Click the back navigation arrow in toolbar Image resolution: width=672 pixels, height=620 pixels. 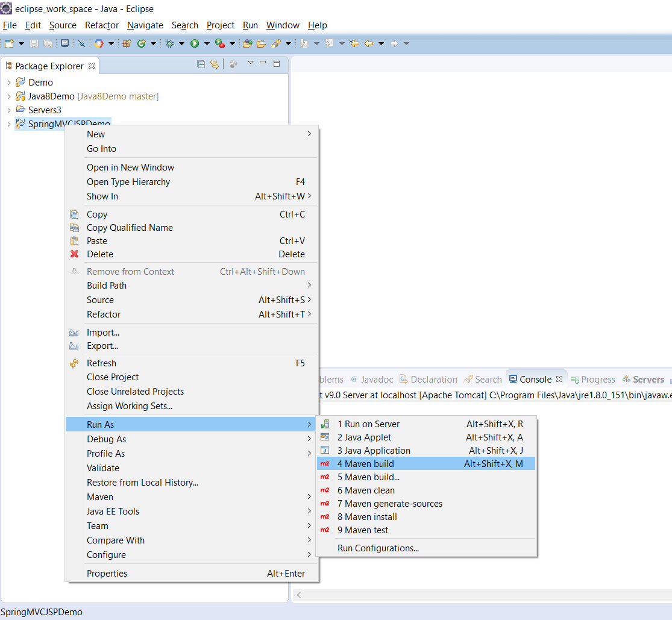pyautogui.click(x=368, y=43)
